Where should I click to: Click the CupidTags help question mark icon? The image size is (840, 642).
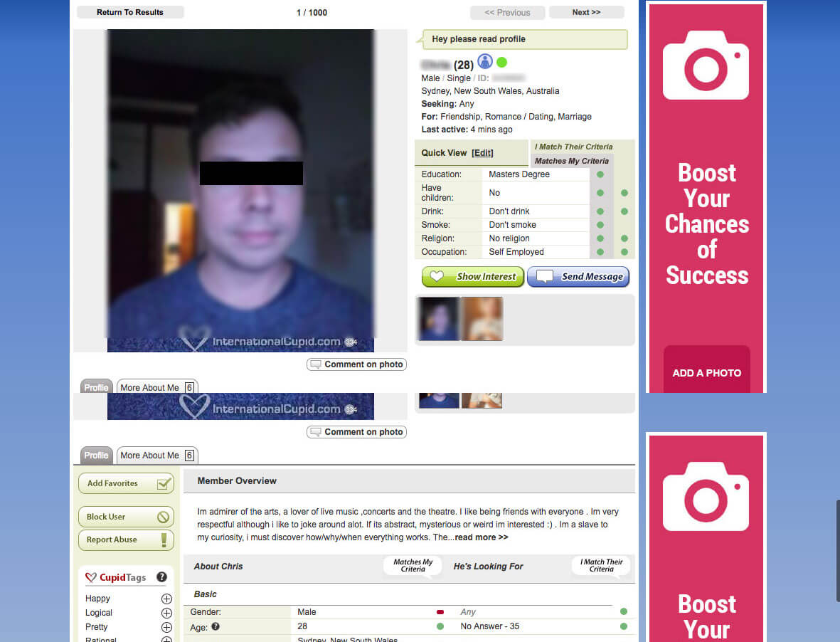(161, 577)
